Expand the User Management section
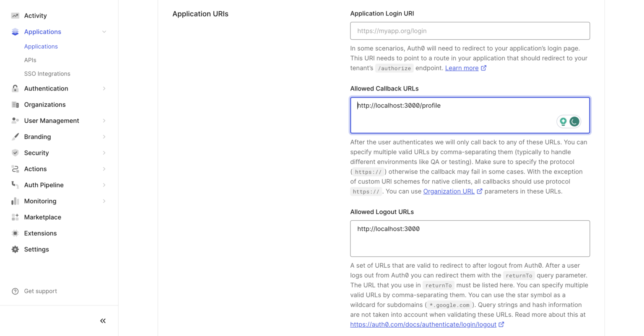This screenshot has width=644, height=336. 104,121
